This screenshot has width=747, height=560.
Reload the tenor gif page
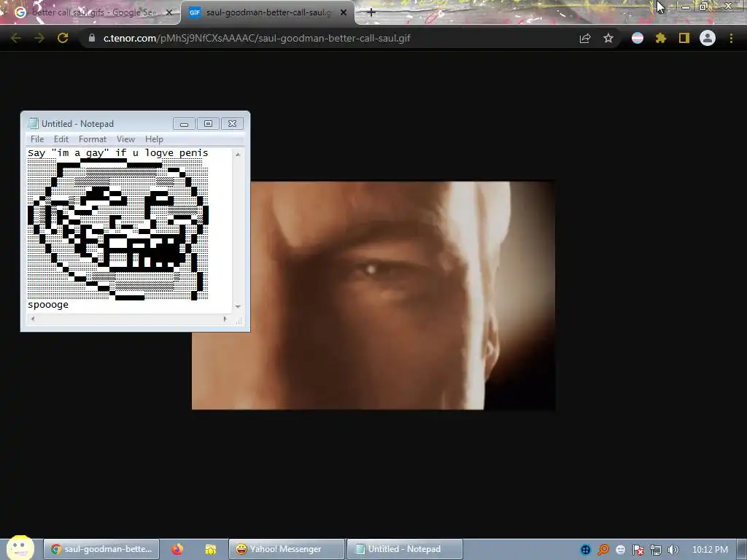click(x=63, y=38)
